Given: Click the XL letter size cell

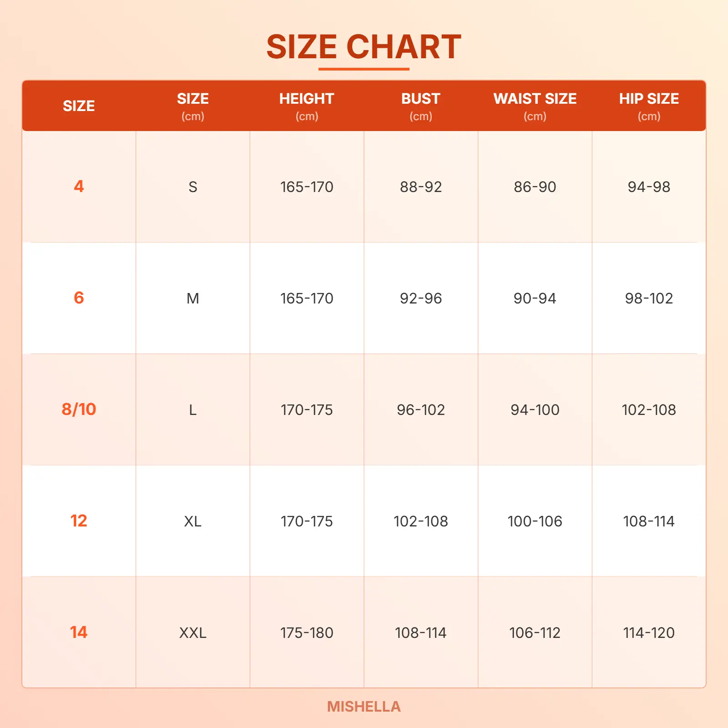Looking at the screenshot, I should pyautogui.click(x=193, y=521).
